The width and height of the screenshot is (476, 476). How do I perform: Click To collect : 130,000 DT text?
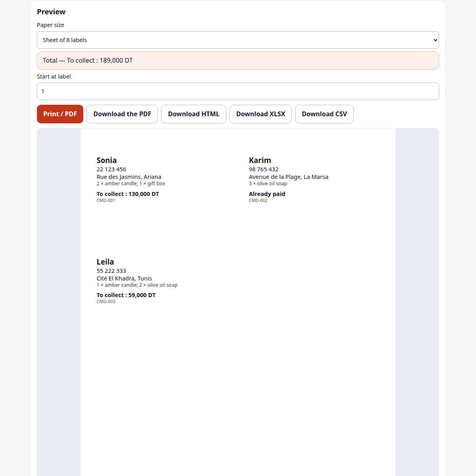click(x=128, y=194)
